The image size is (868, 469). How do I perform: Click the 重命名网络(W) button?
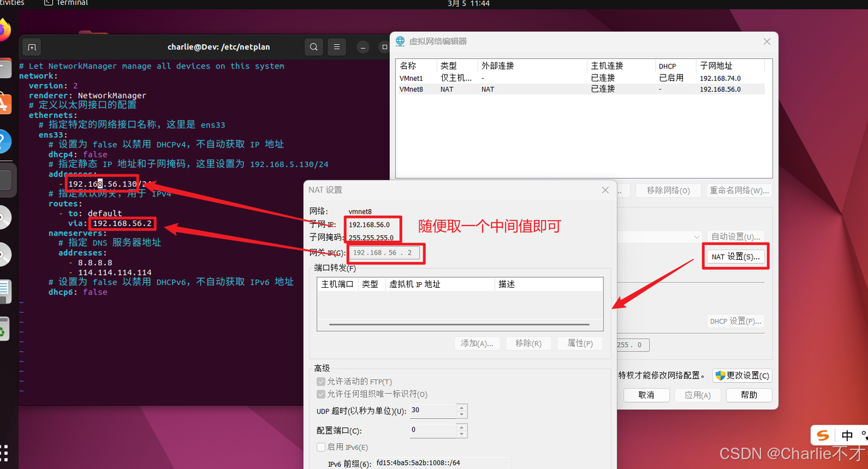tap(739, 190)
